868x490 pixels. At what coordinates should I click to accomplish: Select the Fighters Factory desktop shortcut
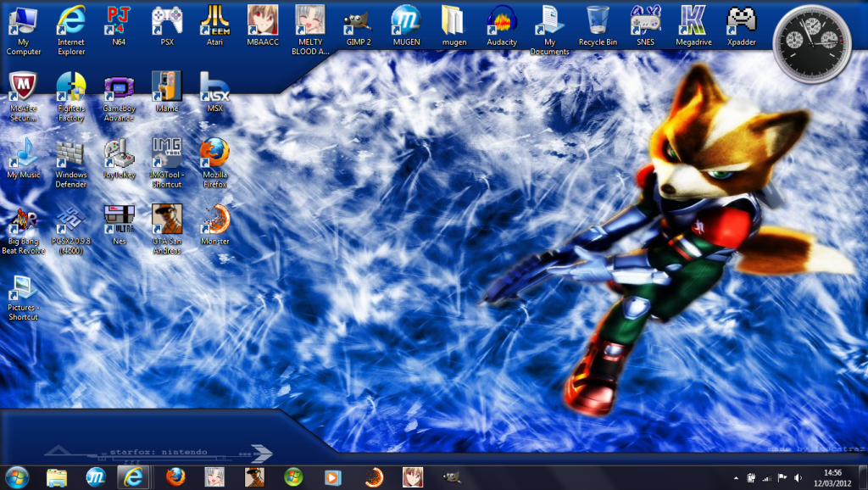[71, 97]
